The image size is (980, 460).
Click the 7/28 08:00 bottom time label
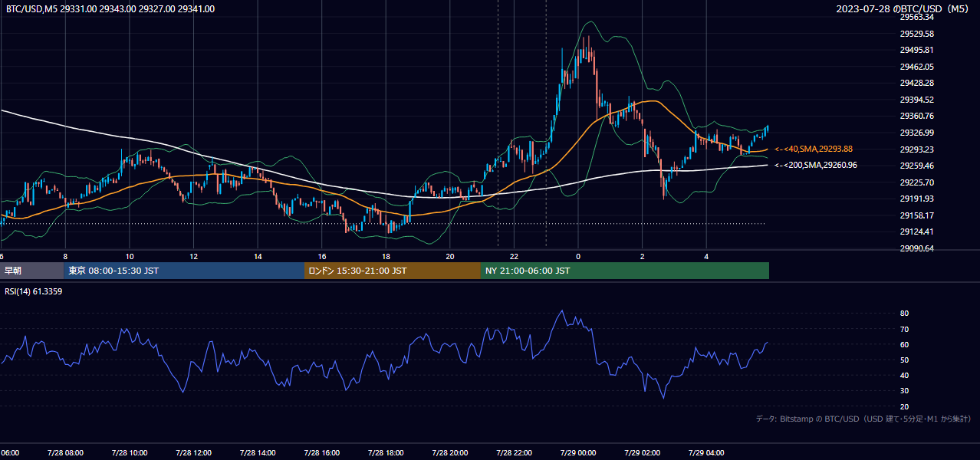65,452
